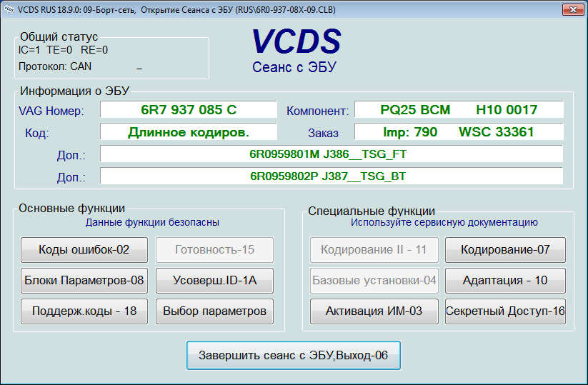The height and width of the screenshot is (385, 588).
Task: Click the Код: label
Action: click(x=36, y=133)
